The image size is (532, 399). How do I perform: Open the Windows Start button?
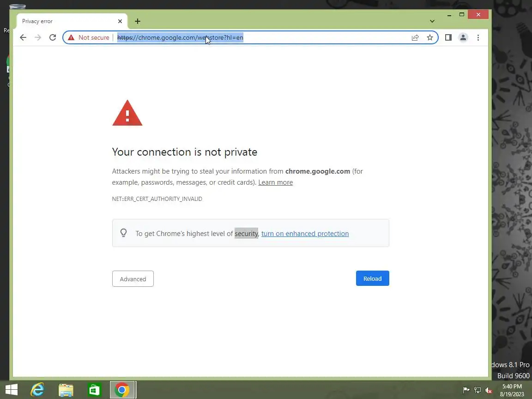pos(12,389)
